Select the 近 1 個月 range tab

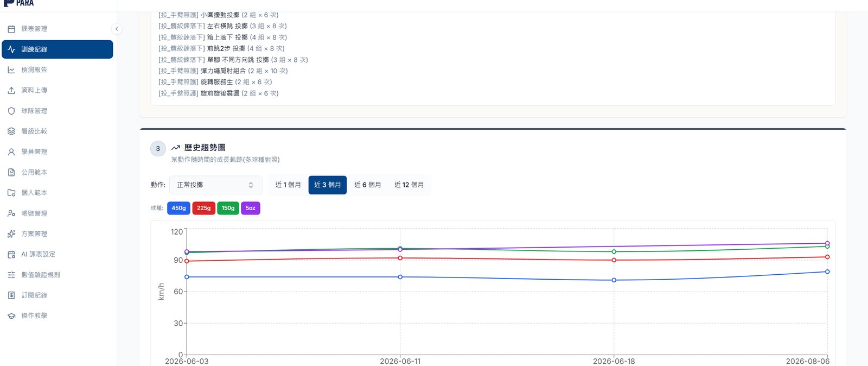(288, 185)
